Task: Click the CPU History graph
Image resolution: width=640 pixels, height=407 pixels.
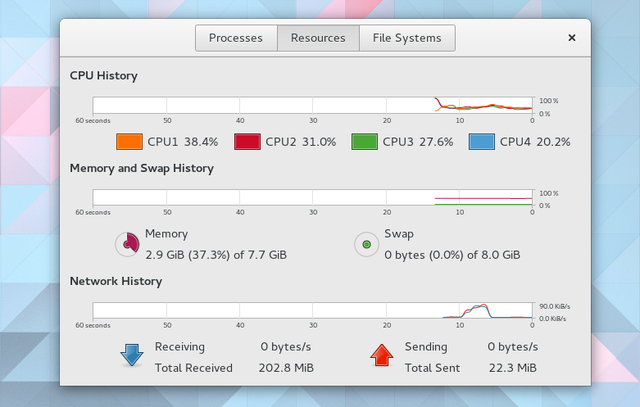Action: click(313, 105)
